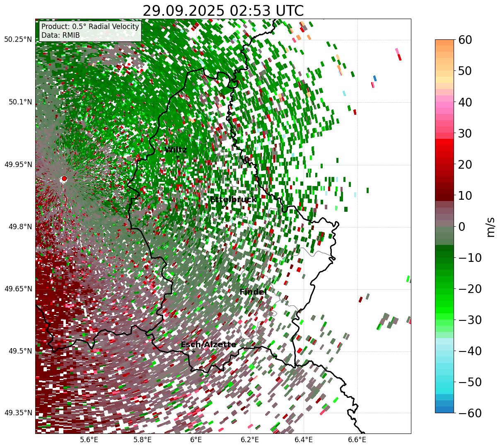Screen dimensions: 500x448
Task: Click the 49.35°N latitude tick label
Action: [18, 413]
